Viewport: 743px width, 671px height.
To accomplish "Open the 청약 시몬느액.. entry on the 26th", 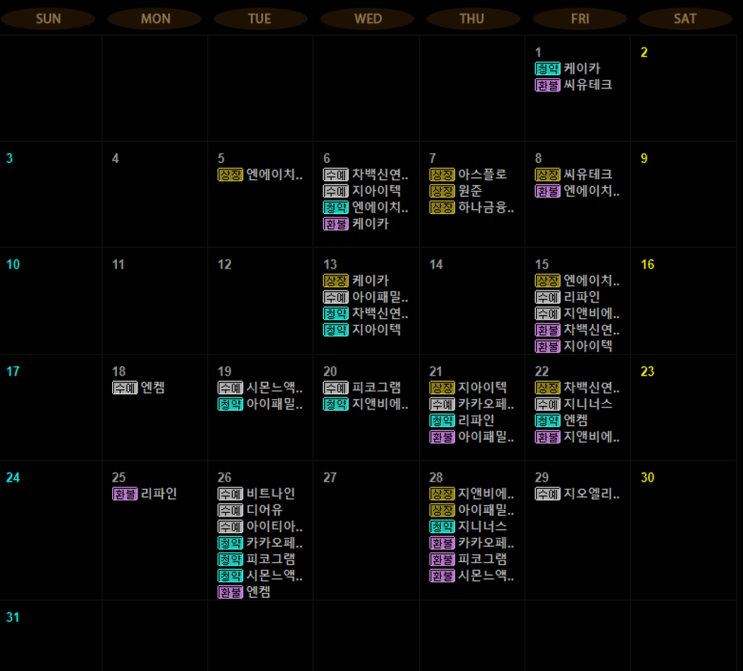I will click(260, 576).
